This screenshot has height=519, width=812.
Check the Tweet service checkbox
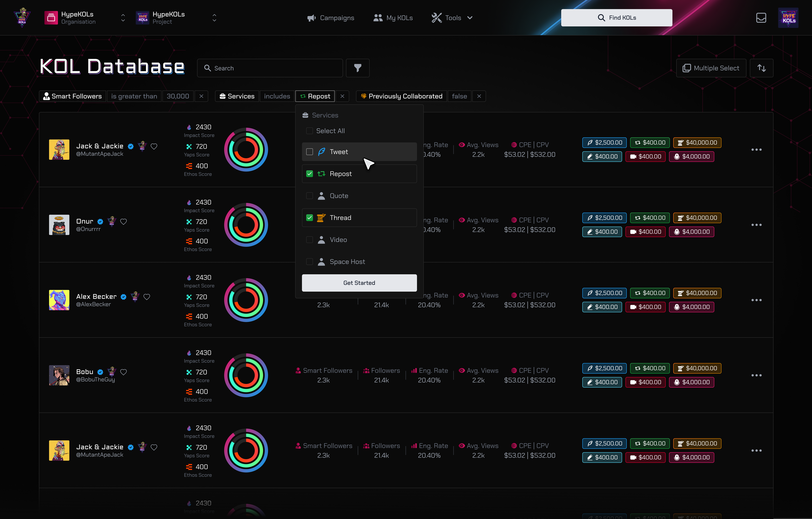tap(309, 152)
